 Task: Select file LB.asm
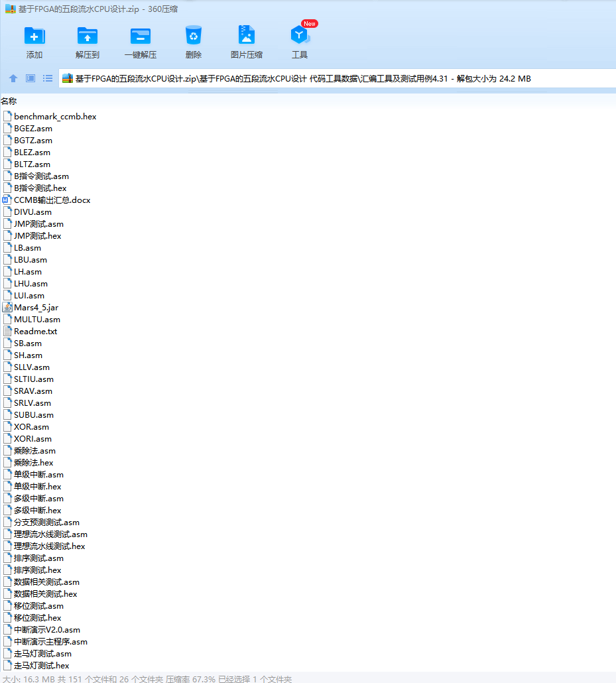pos(27,248)
